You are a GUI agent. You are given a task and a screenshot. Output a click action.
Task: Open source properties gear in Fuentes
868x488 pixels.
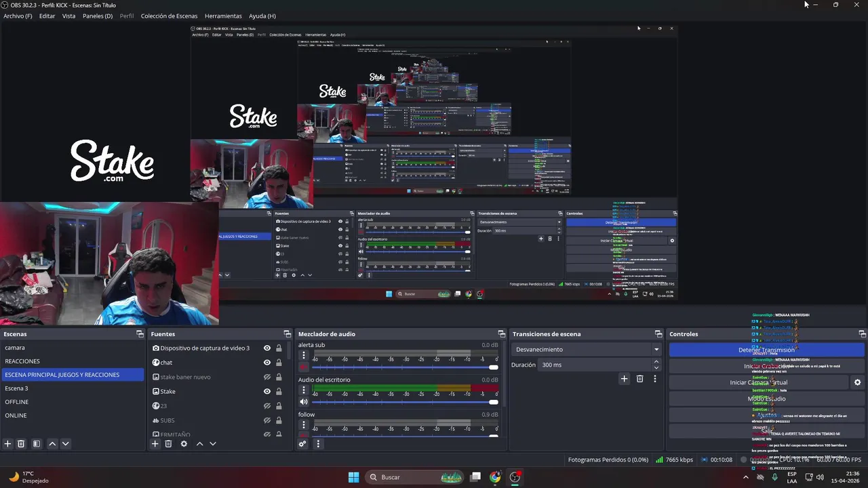tap(184, 444)
